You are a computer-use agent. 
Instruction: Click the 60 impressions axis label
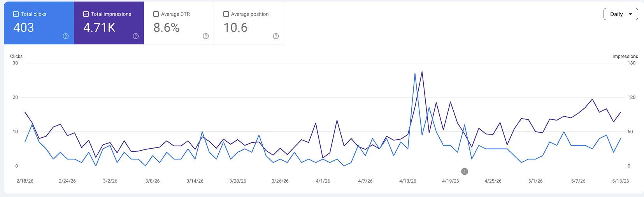point(630,132)
